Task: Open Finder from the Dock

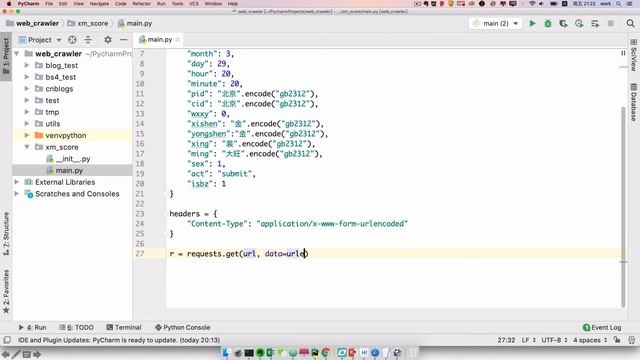Action: 226,353
